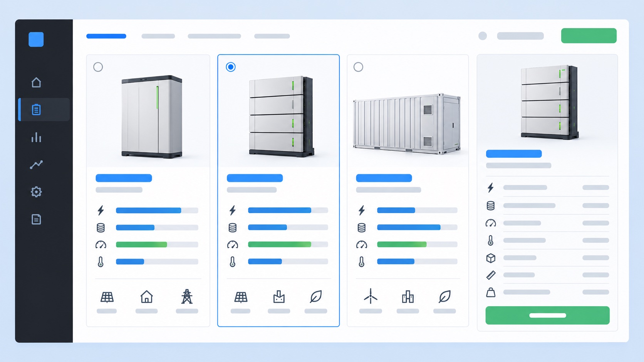
Task: Click the stacked card lightning bolt icon
Action: coord(232,210)
